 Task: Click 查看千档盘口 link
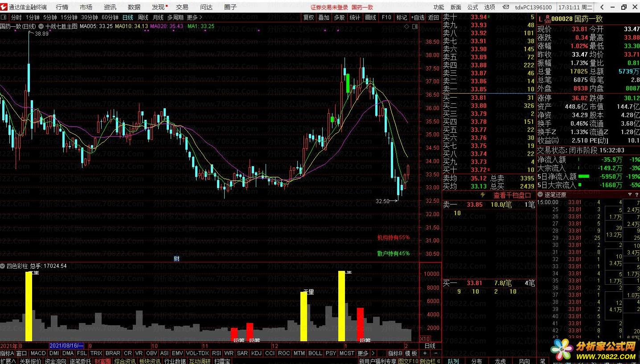[512, 195]
